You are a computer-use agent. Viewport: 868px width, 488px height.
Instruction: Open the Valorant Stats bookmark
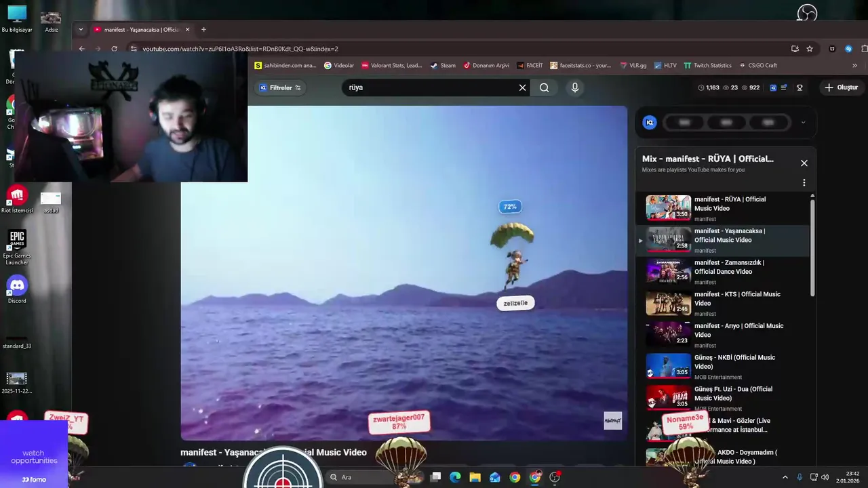coord(391,66)
